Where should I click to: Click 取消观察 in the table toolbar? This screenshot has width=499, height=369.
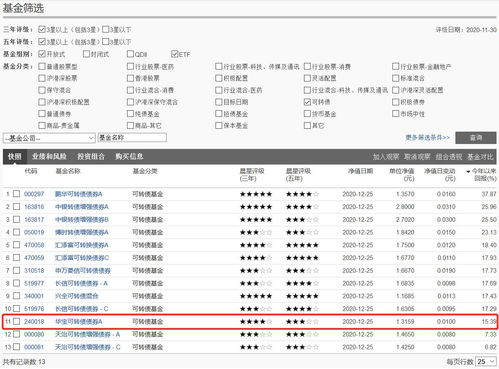click(x=417, y=157)
